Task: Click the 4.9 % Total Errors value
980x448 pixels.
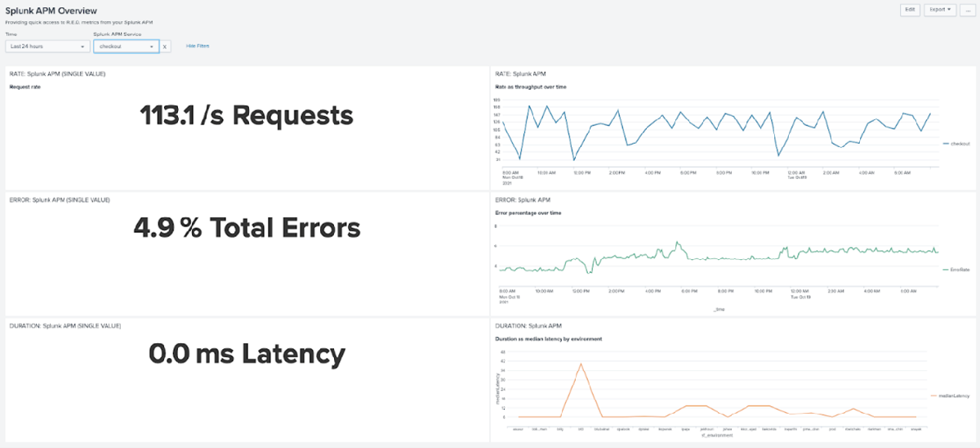Action: (x=247, y=229)
